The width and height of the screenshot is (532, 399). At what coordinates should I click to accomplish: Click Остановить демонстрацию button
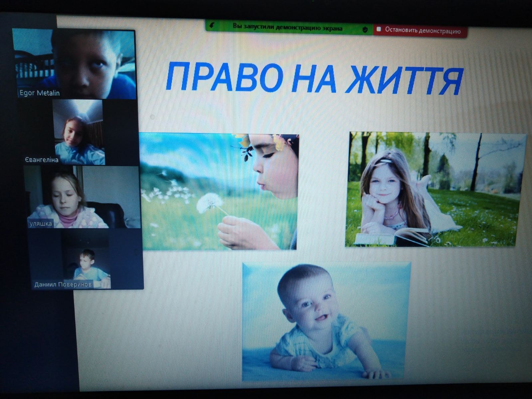(420, 30)
